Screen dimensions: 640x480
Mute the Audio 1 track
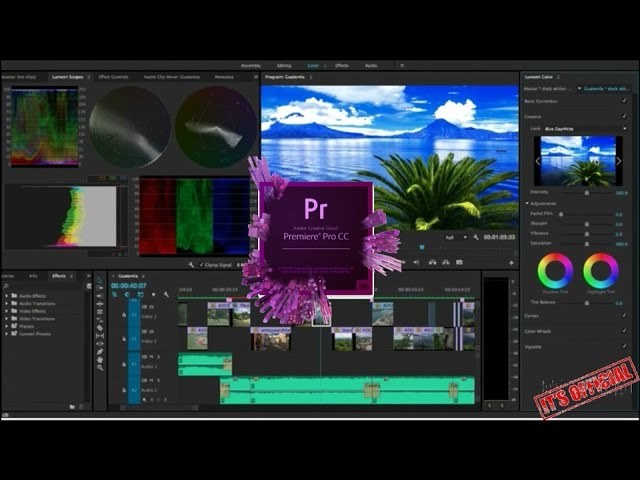(151, 357)
